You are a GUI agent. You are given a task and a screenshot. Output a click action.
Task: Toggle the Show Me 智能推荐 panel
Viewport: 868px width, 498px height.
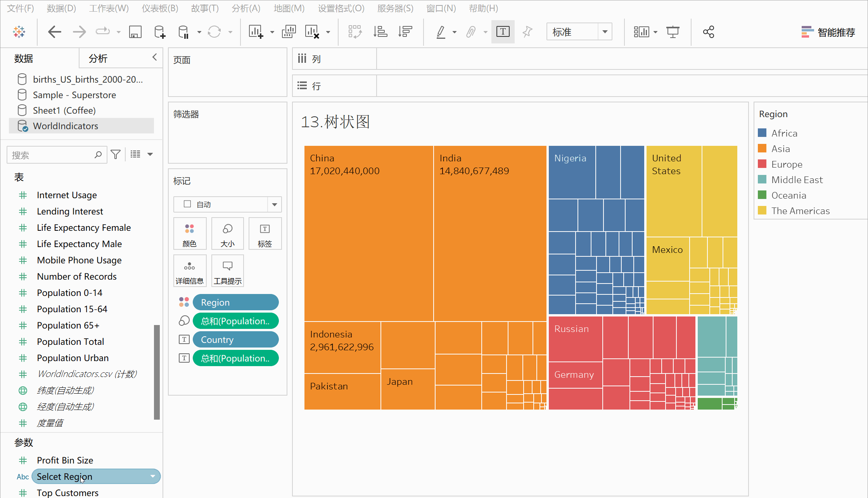[828, 32]
